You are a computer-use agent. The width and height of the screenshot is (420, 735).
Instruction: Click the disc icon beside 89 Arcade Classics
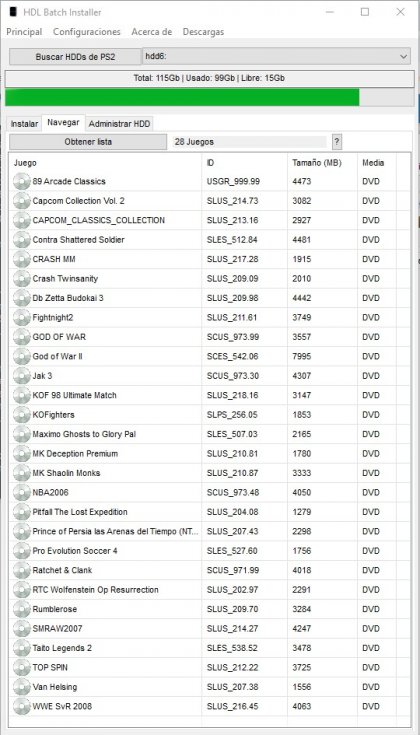[22, 181]
